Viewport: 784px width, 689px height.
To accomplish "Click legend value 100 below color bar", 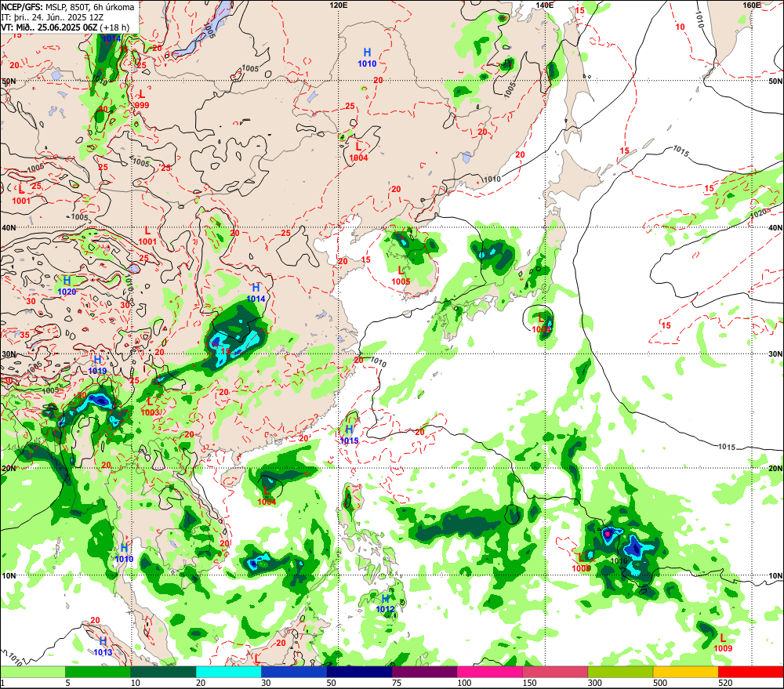I will click(464, 683).
